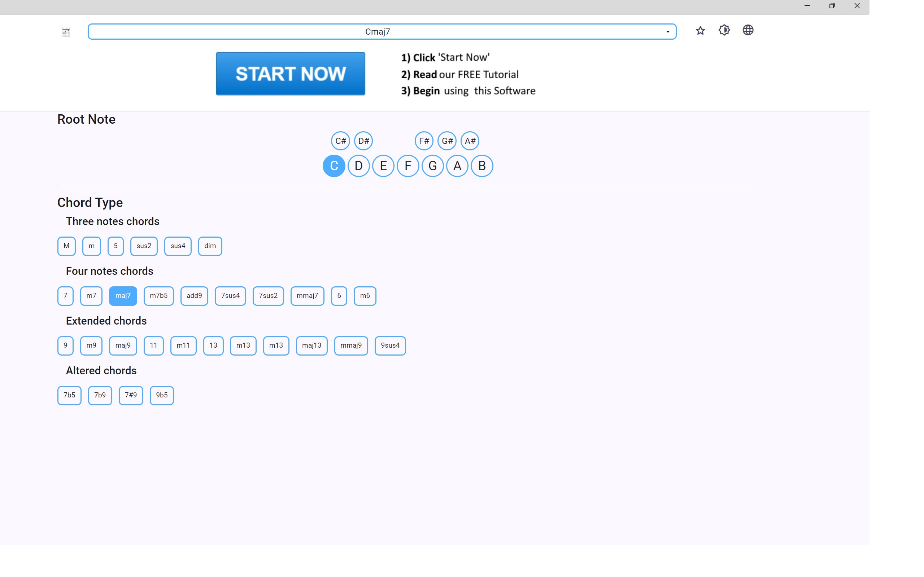The height and width of the screenshot is (577, 924).
Task: Select the sus4 chord type
Action: [178, 246]
